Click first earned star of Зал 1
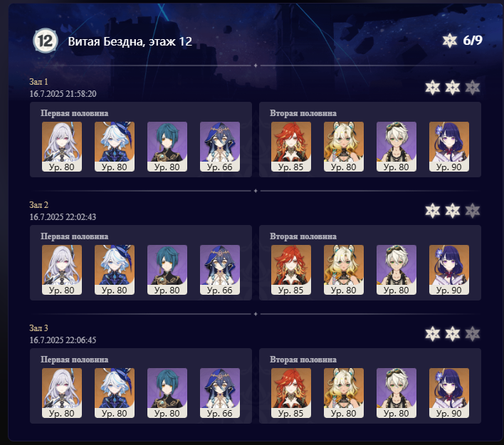This screenshot has width=504, height=445. point(432,88)
